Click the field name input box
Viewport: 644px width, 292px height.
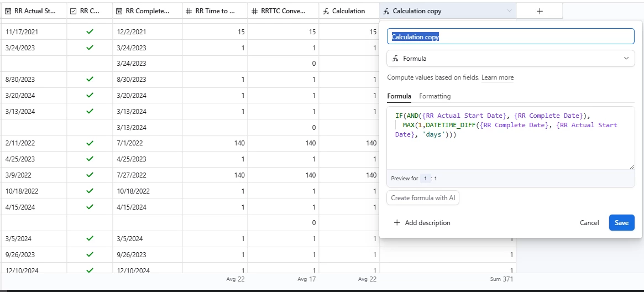pos(510,36)
